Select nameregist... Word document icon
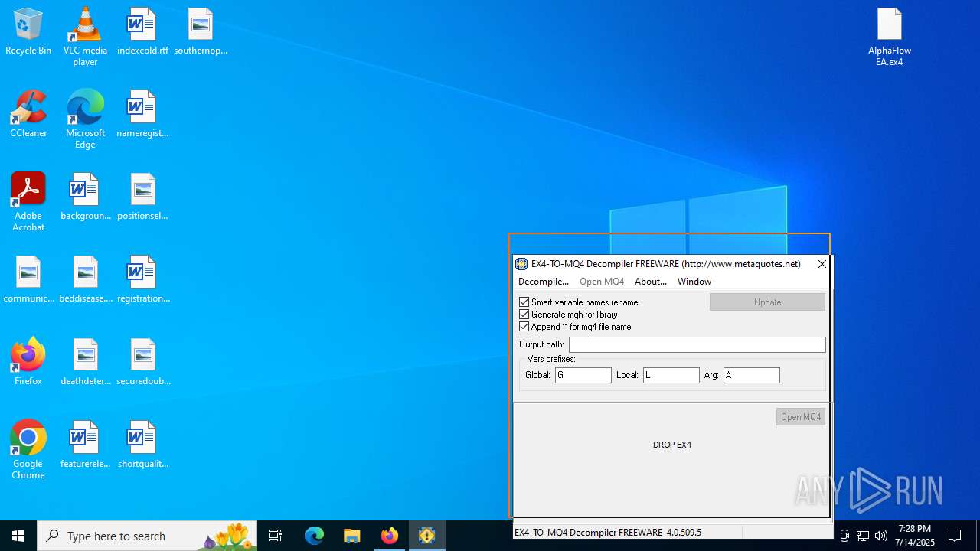The width and height of the screenshot is (980, 551). coord(142,115)
